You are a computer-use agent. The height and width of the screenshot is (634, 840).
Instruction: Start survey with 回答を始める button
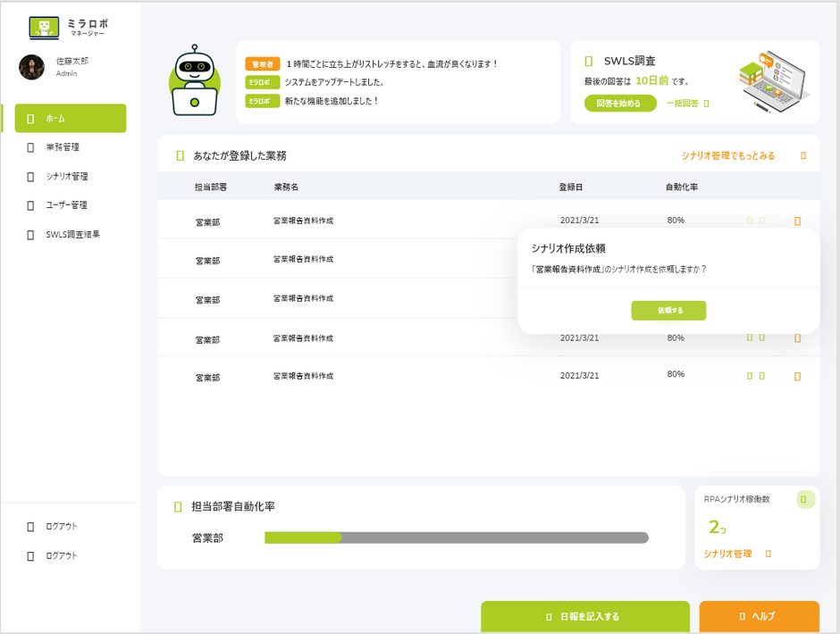pos(620,104)
